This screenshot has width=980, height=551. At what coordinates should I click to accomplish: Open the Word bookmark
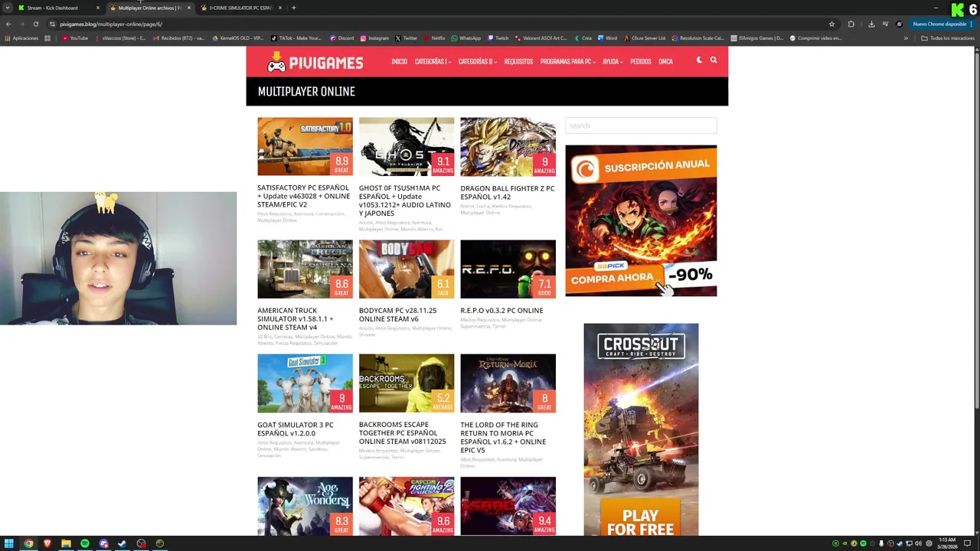point(608,37)
